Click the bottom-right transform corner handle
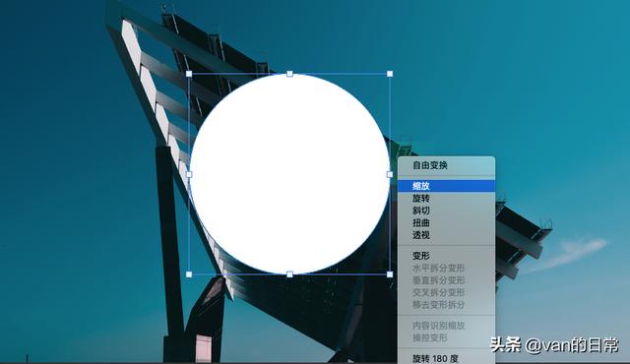 (x=390, y=274)
